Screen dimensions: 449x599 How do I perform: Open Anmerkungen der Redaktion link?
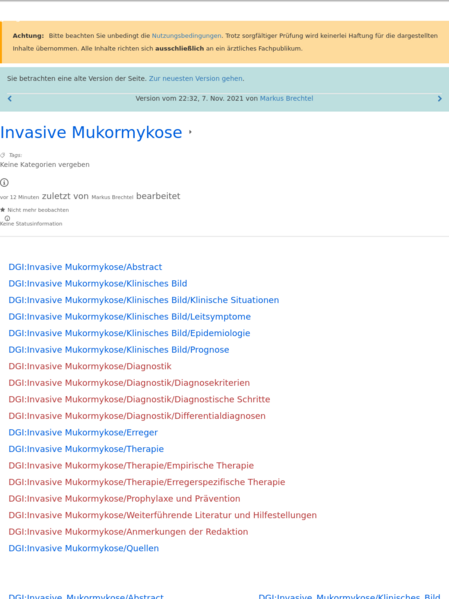pyautogui.click(x=128, y=532)
